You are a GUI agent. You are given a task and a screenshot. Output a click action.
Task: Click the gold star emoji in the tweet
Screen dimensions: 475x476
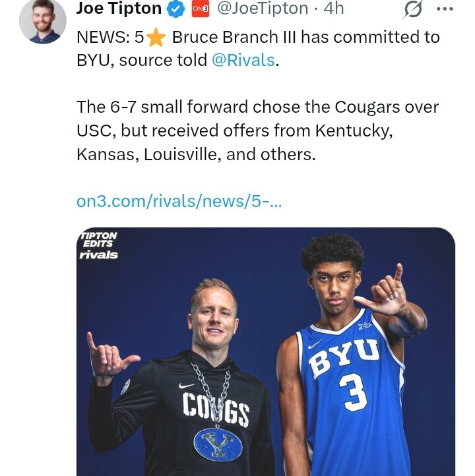pos(156,38)
